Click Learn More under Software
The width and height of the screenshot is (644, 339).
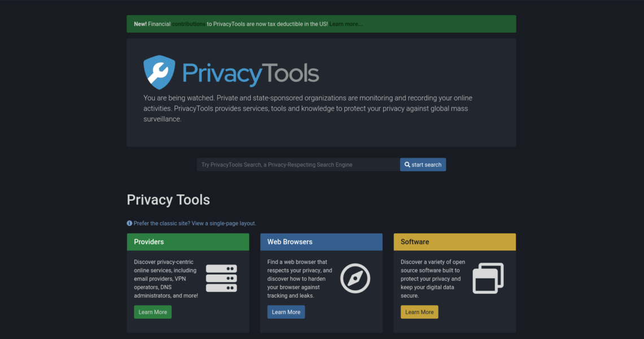point(419,312)
